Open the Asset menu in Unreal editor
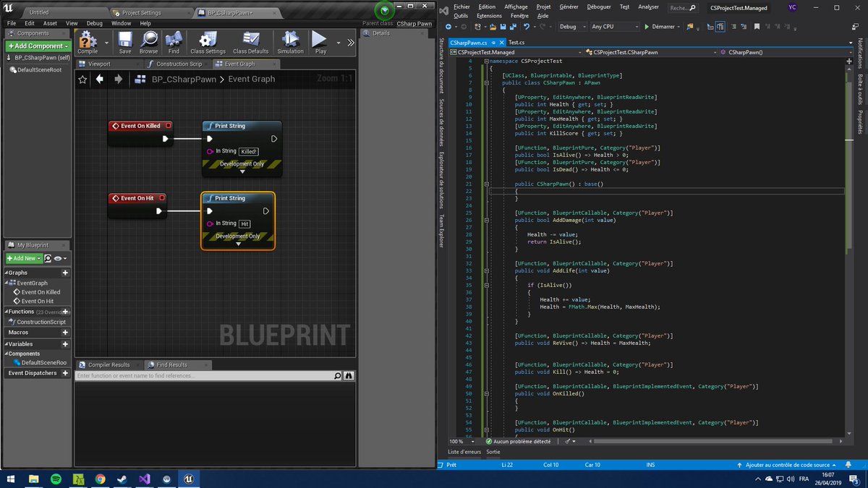The height and width of the screenshot is (488, 868). 50,23
